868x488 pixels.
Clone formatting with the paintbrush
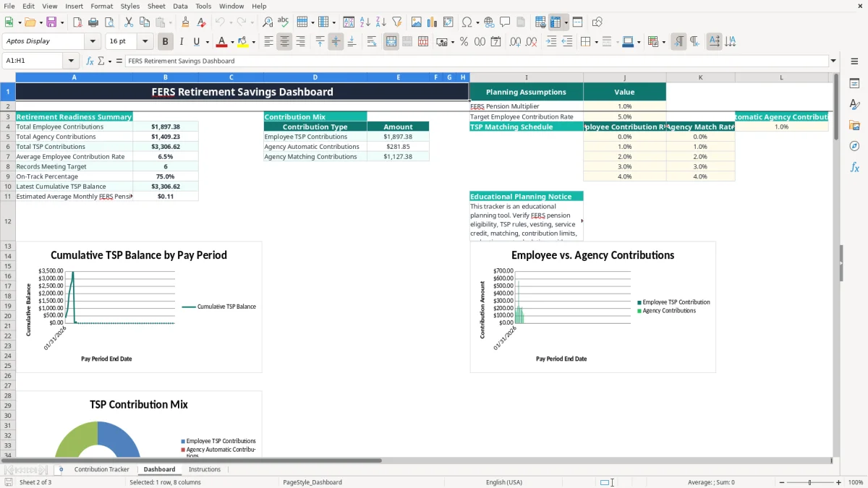coord(185,22)
